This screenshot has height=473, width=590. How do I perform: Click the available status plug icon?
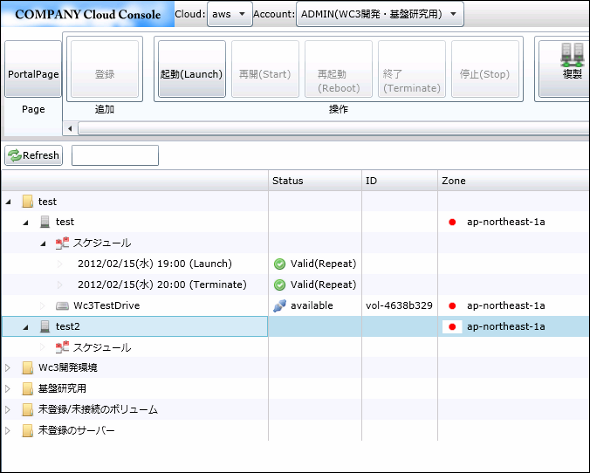pyautogui.click(x=280, y=306)
